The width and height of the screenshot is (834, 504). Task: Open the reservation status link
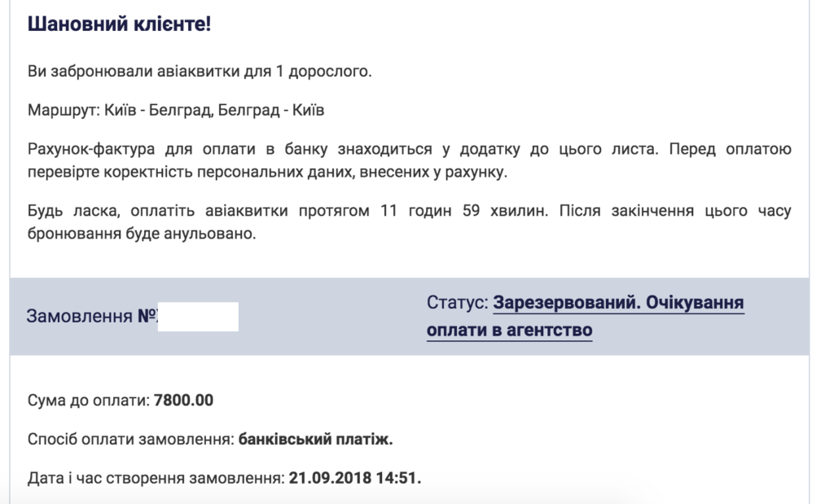point(618,304)
